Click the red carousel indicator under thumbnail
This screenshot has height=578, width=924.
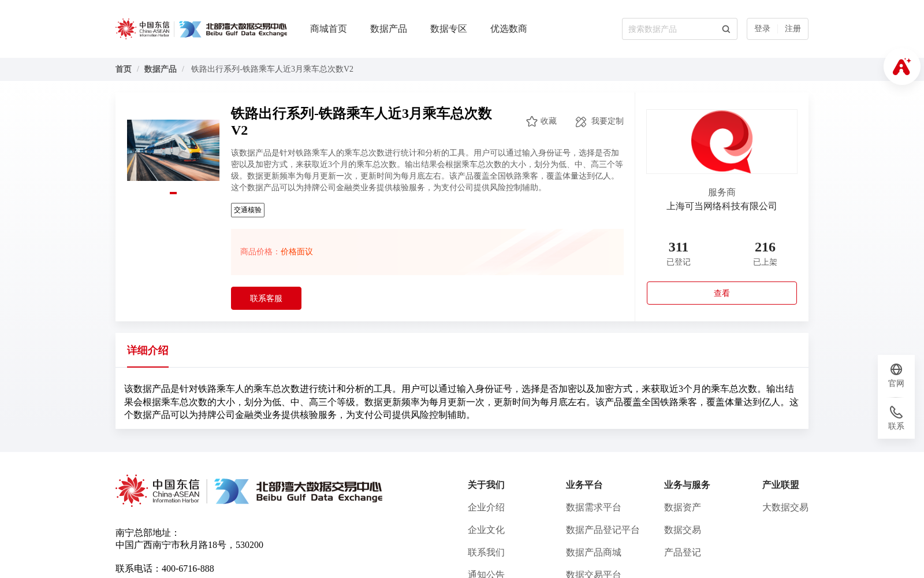[x=173, y=193]
